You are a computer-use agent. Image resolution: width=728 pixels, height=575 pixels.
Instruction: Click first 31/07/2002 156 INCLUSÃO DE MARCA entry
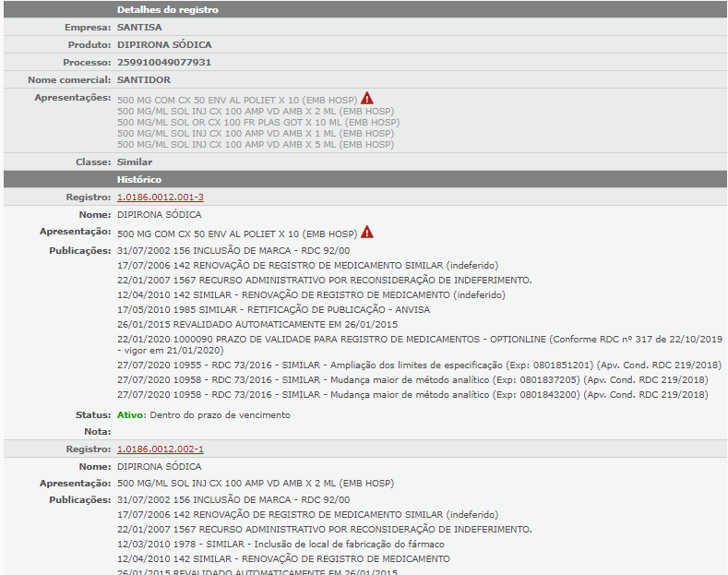233,251
